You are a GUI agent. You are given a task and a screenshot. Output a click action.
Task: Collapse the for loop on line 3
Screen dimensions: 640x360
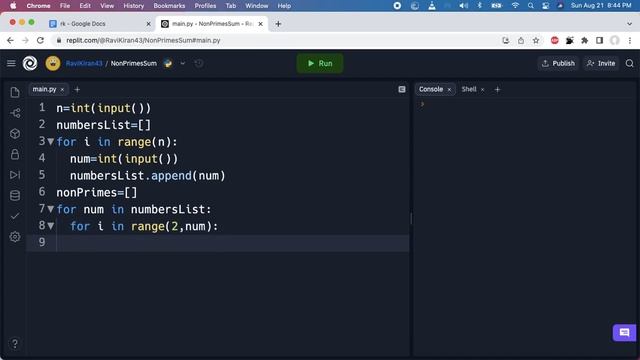pyautogui.click(x=51, y=142)
